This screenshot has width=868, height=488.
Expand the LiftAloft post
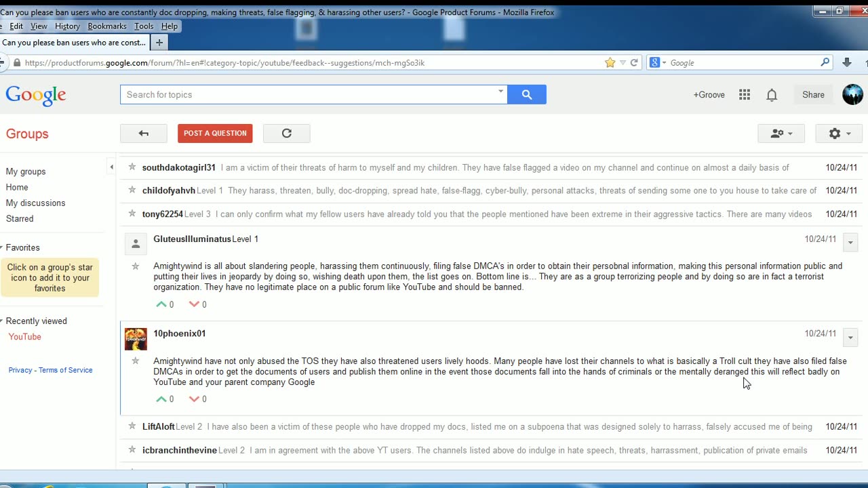click(490, 426)
